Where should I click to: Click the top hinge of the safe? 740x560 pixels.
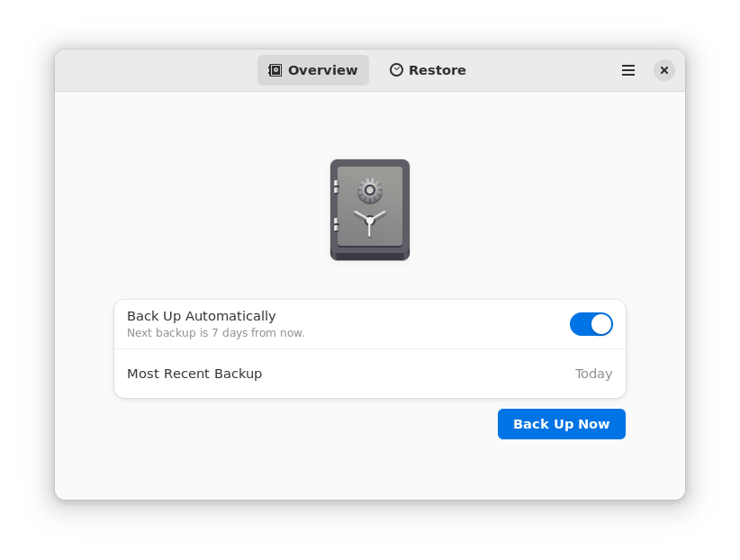tap(336, 186)
